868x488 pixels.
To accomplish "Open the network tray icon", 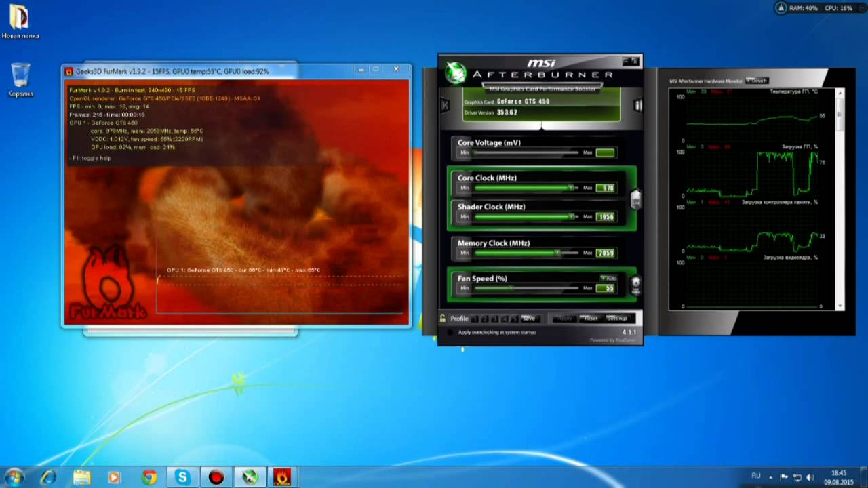I will [x=797, y=477].
